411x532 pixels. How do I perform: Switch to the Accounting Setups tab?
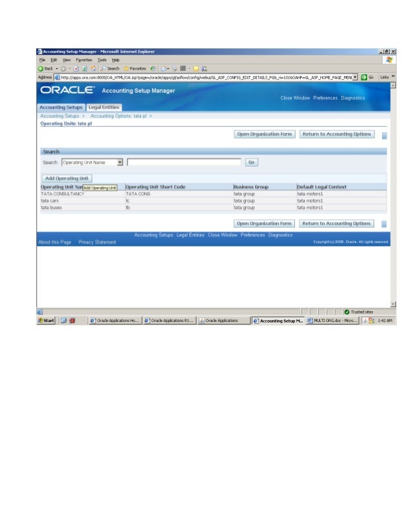(x=61, y=107)
